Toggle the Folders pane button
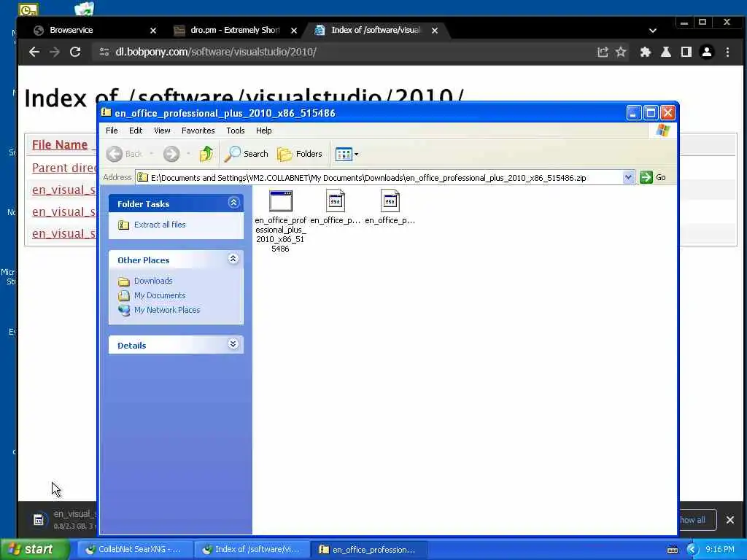 [x=300, y=154]
